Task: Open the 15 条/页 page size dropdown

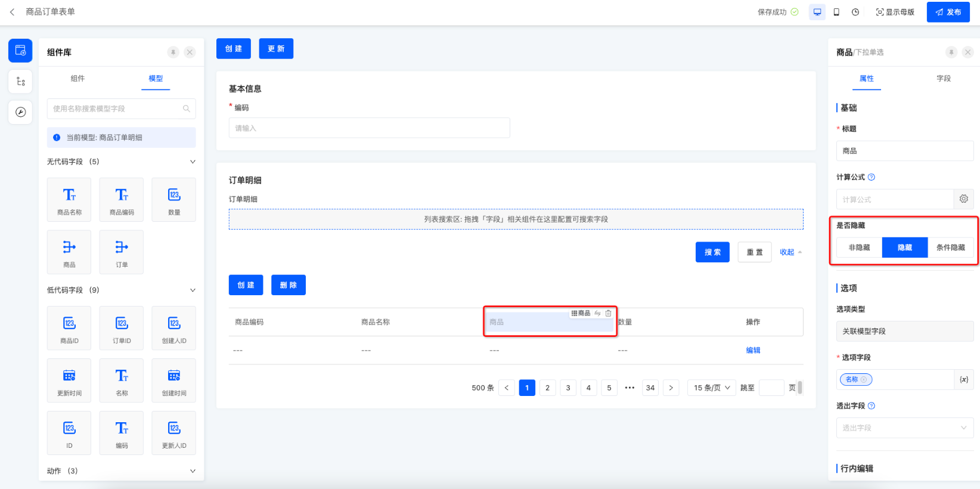Action: point(712,388)
